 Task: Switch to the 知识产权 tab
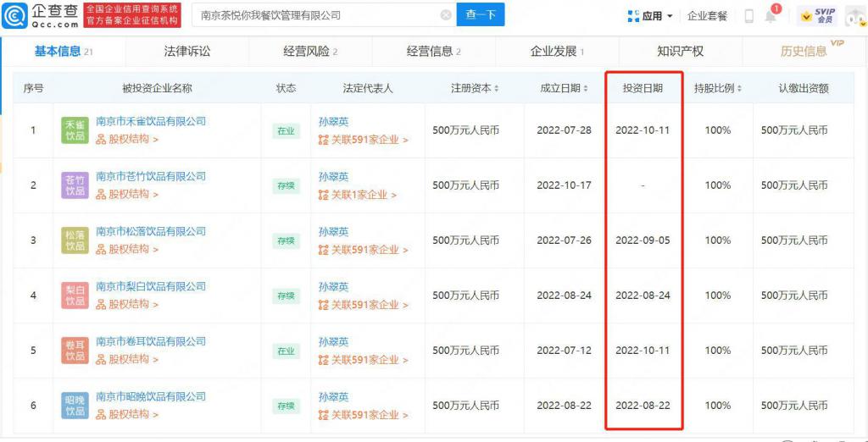[680, 52]
